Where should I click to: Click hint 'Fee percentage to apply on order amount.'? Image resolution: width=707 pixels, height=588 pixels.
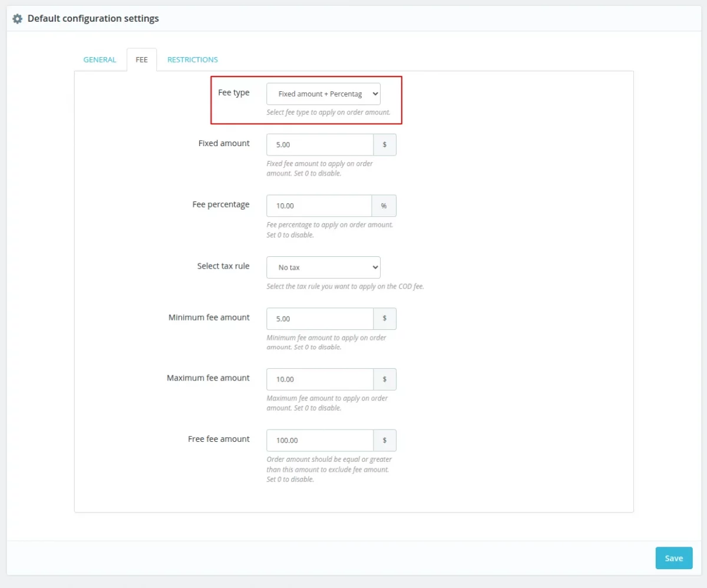coord(330,224)
